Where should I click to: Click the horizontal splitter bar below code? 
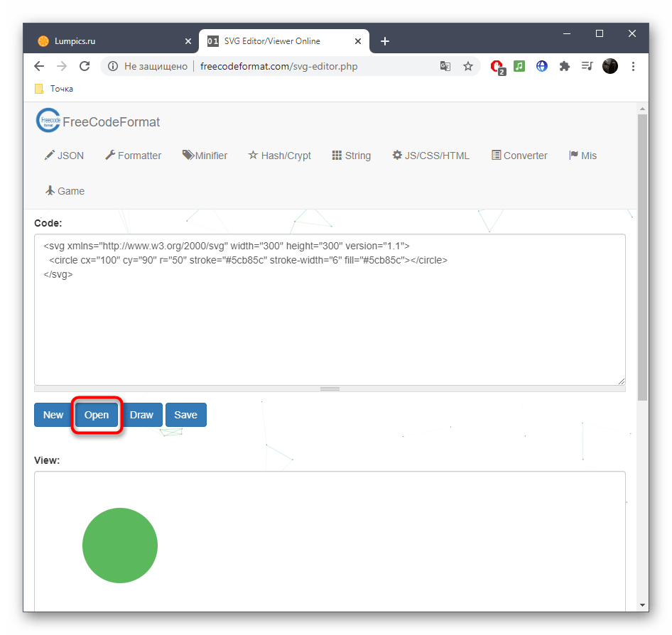330,389
